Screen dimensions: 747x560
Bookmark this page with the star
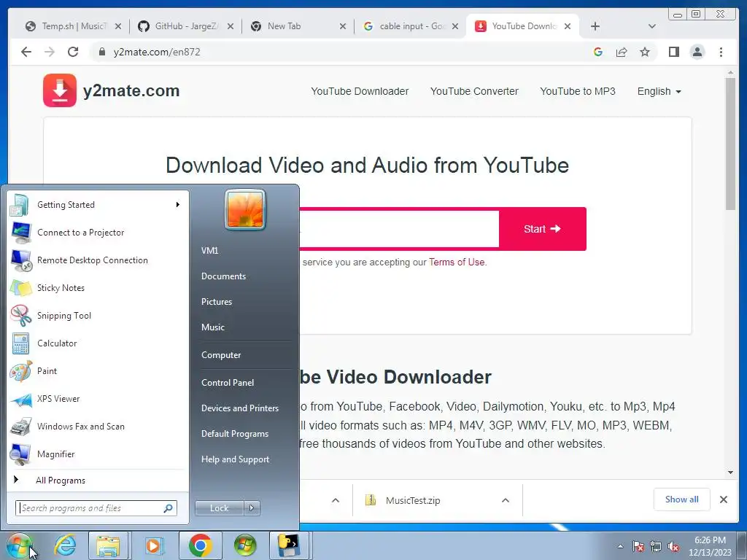click(645, 52)
